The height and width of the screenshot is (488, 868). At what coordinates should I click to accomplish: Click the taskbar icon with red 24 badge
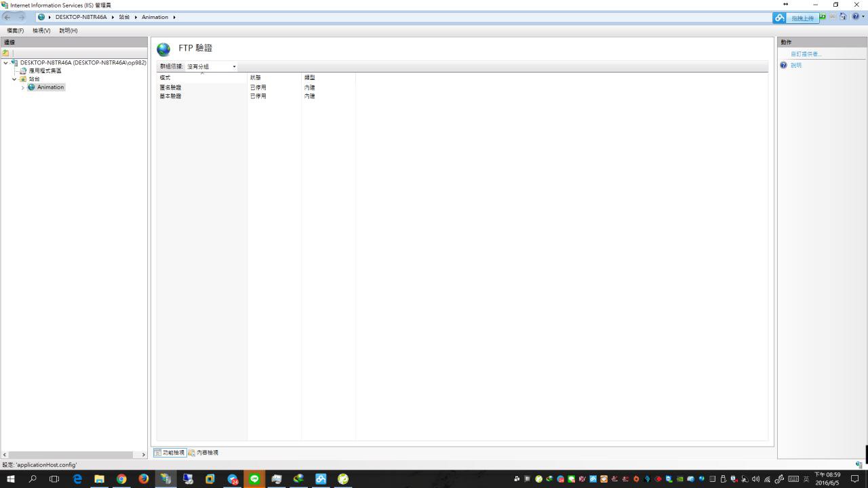coord(233,479)
